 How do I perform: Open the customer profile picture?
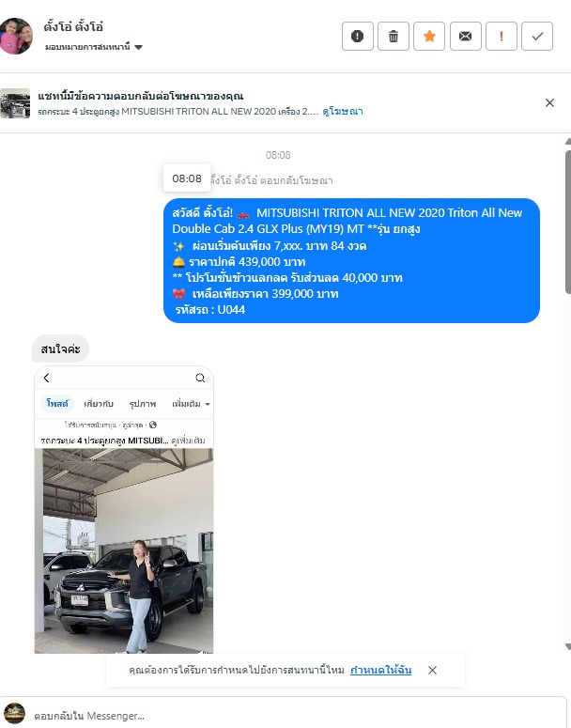[x=16, y=36]
